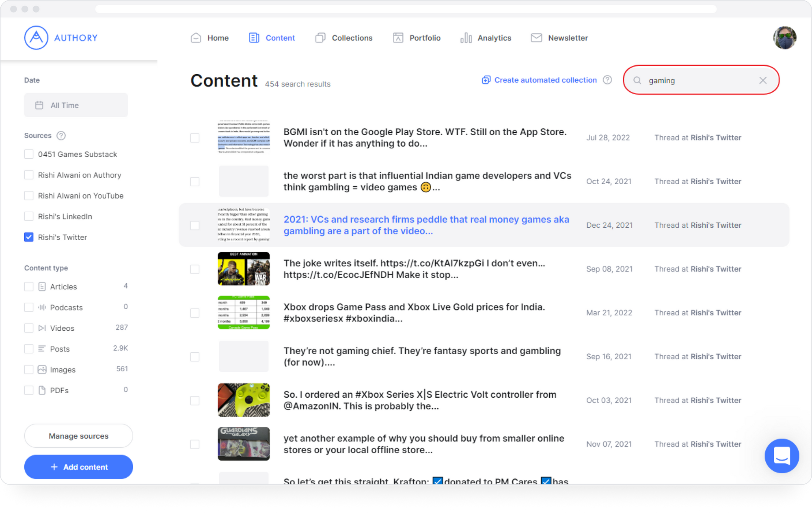Image resolution: width=812 pixels, height=513 pixels.
Task: Click the Game Pass price table thumbnail
Action: pos(244,313)
